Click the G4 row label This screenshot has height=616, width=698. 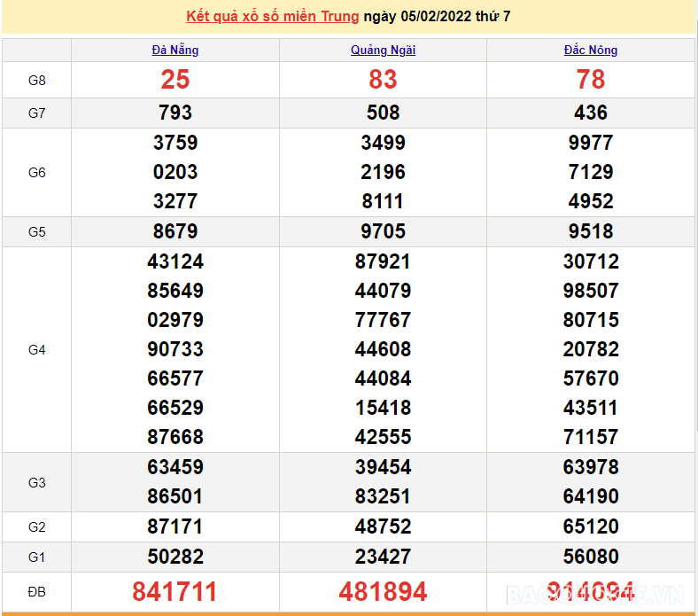pos(36,350)
